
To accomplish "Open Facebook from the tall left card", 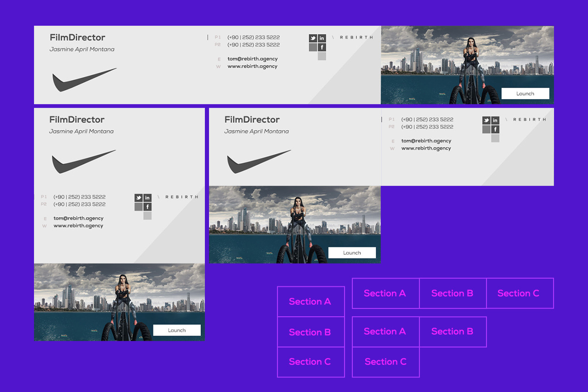I will coord(147,207).
